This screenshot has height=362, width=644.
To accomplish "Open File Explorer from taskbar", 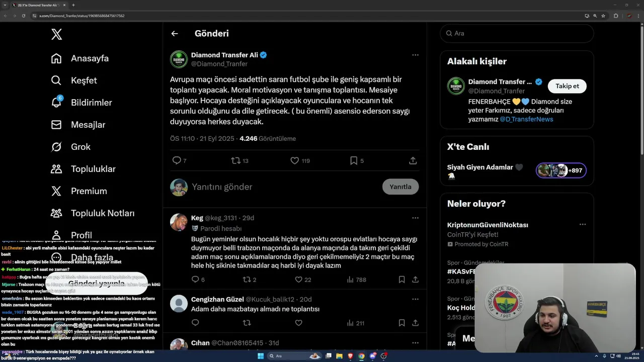I will coord(339,356).
